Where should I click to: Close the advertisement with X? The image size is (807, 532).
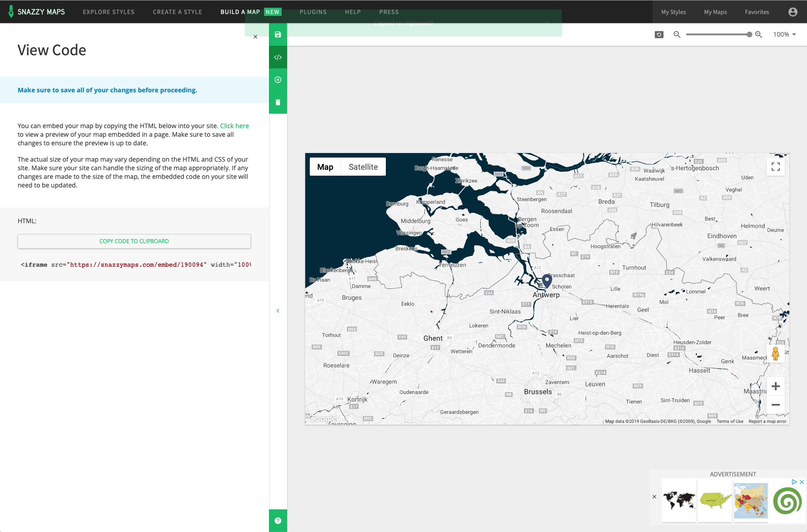(x=802, y=482)
